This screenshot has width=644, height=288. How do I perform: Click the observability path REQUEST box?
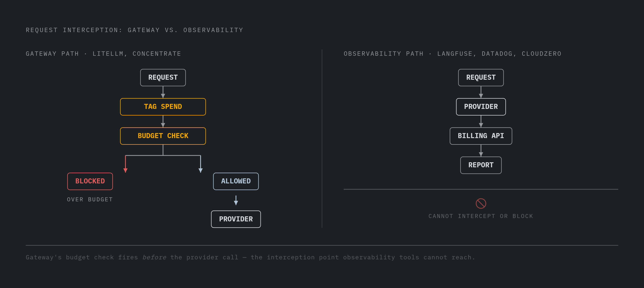tap(481, 78)
